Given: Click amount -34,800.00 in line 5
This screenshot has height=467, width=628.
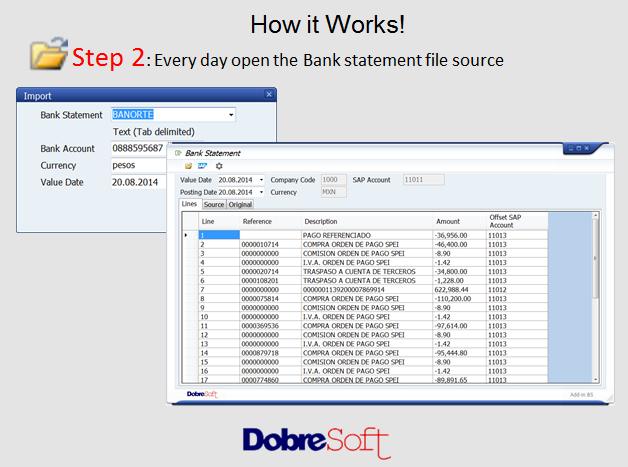Looking at the screenshot, I should coord(459,272).
